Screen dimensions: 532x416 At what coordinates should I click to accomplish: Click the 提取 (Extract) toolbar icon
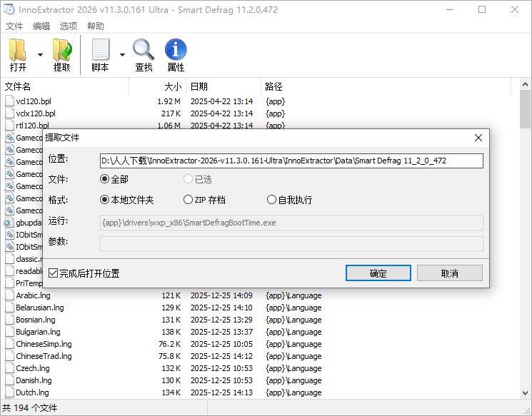[x=62, y=50]
